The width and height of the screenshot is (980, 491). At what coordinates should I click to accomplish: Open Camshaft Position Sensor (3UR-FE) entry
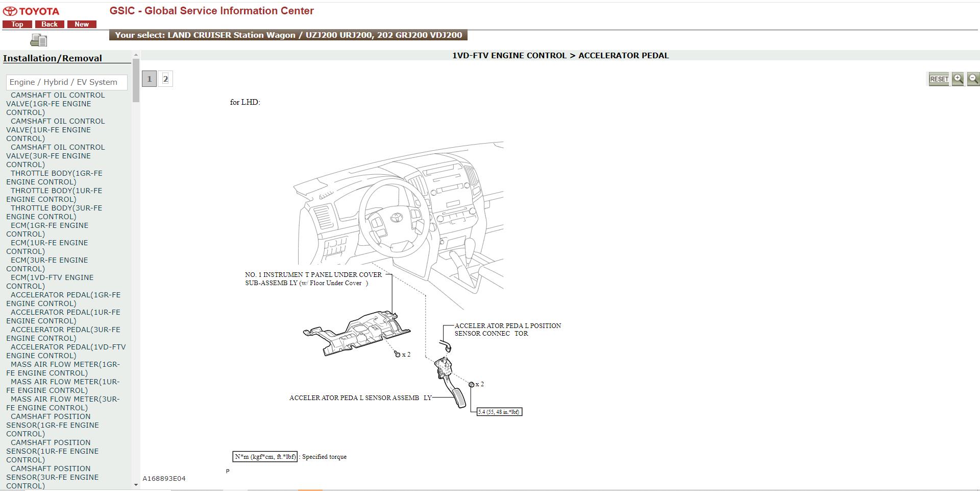coord(53,477)
